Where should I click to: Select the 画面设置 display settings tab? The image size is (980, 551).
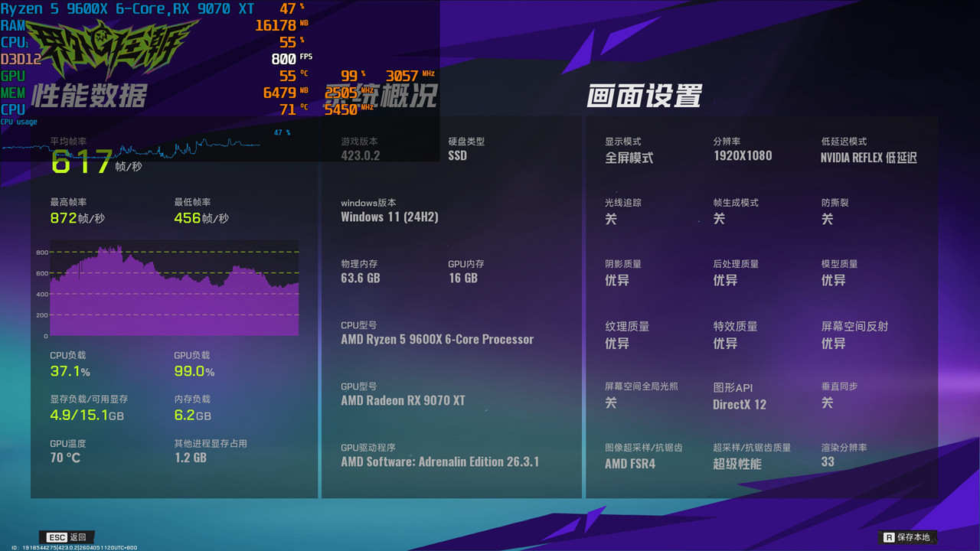pyautogui.click(x=647, y=96)
